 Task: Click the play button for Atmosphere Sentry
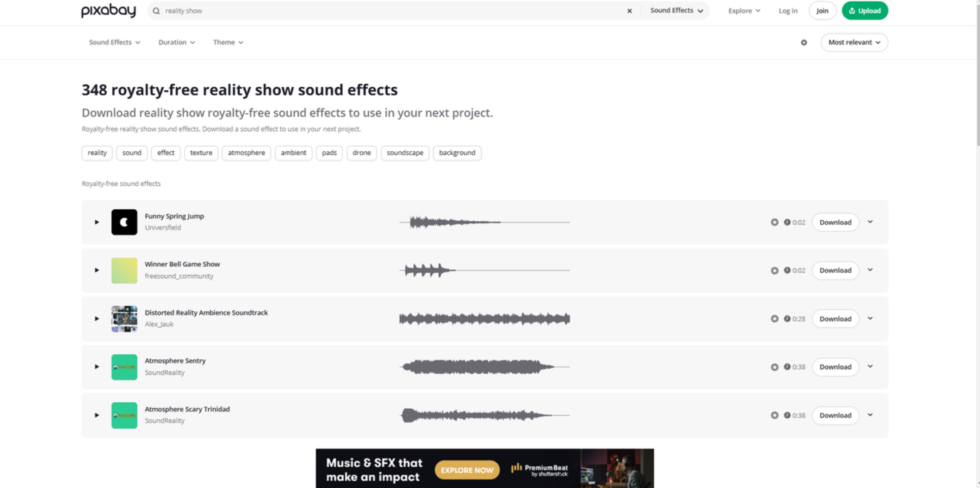(x=96, y=366)
